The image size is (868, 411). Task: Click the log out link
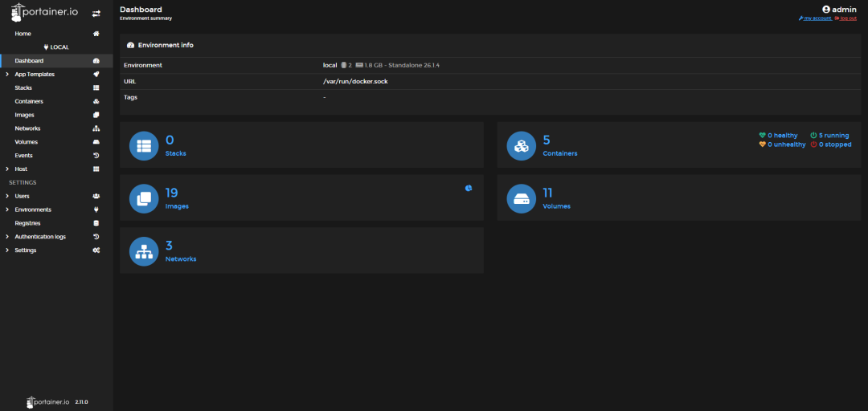click(x=848, y=18)
